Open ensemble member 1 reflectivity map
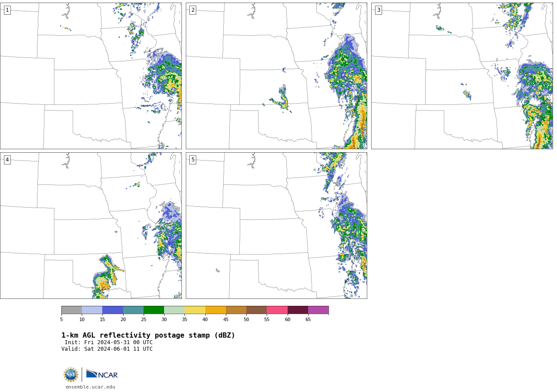Viewport: 557px width, 392px height. click(91, 76)
